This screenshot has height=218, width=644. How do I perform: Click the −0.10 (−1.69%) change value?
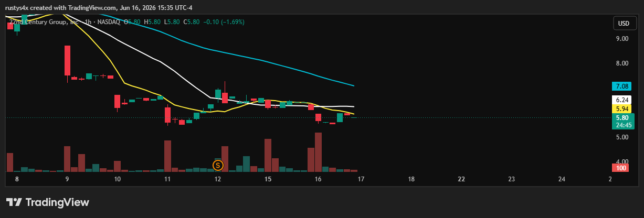click(x=225, y=22)
